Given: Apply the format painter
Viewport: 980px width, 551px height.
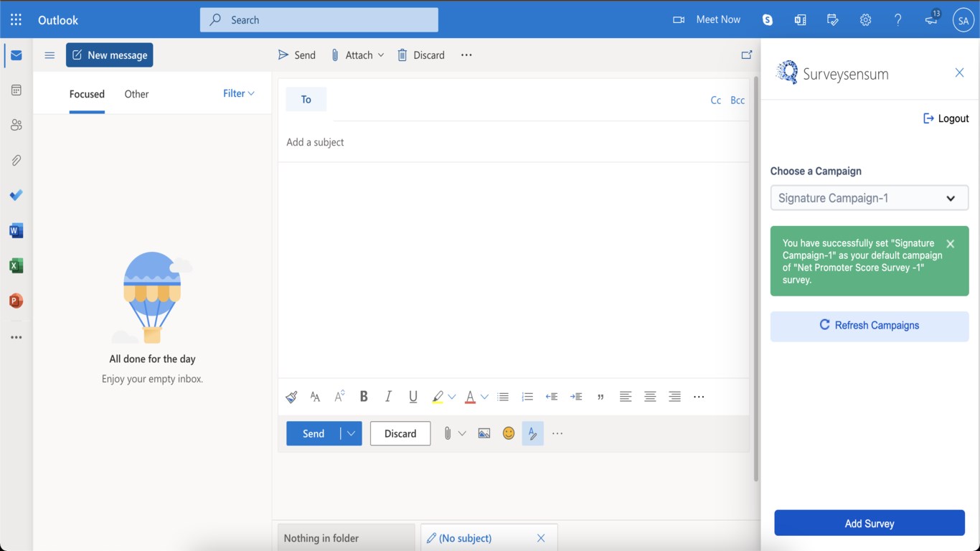Looking at the screenshot, I should 291,397.
